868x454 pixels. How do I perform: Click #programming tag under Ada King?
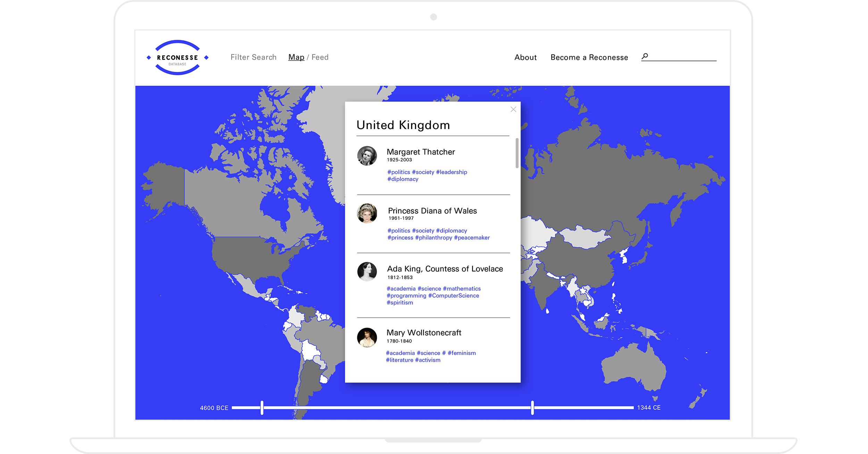406,295
